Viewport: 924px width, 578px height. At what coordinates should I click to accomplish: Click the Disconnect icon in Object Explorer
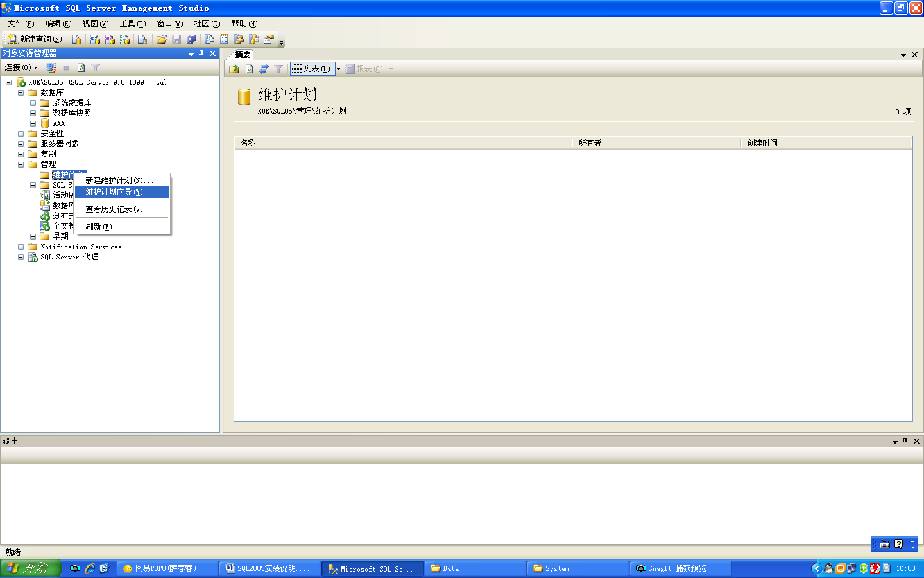[52, 67]
